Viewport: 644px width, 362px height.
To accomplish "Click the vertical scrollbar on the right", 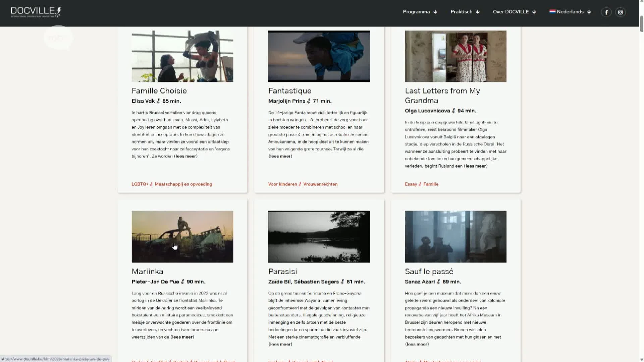I will click(642, 24).
